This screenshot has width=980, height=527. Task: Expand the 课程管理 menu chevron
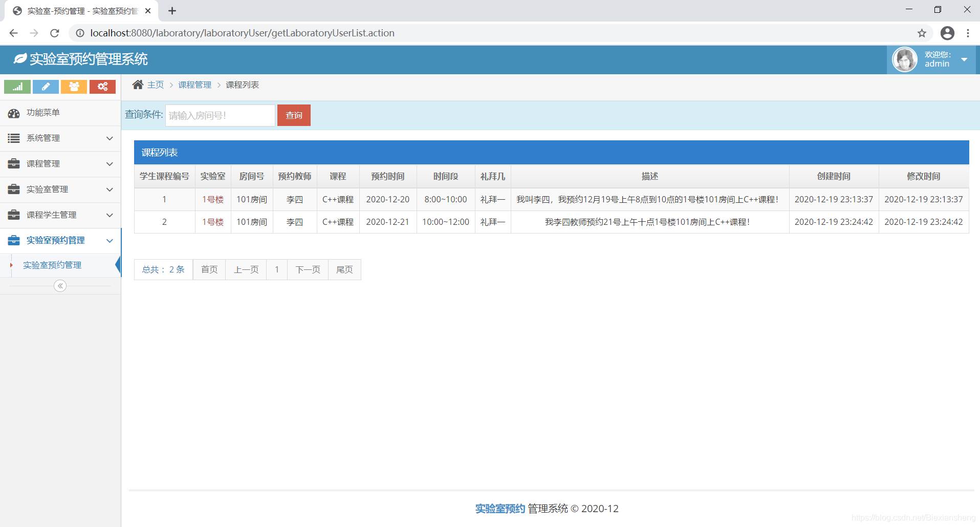(x=110, y=164)
